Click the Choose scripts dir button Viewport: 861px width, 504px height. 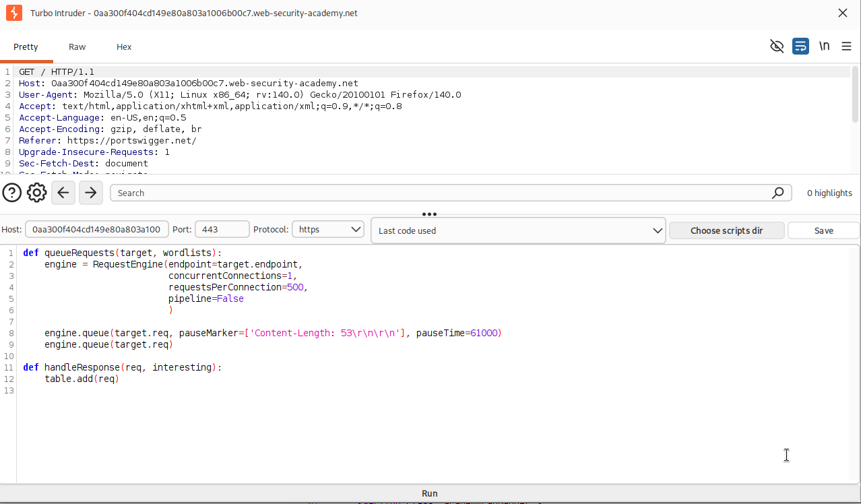pyautogui.click(x=727, y=230)
